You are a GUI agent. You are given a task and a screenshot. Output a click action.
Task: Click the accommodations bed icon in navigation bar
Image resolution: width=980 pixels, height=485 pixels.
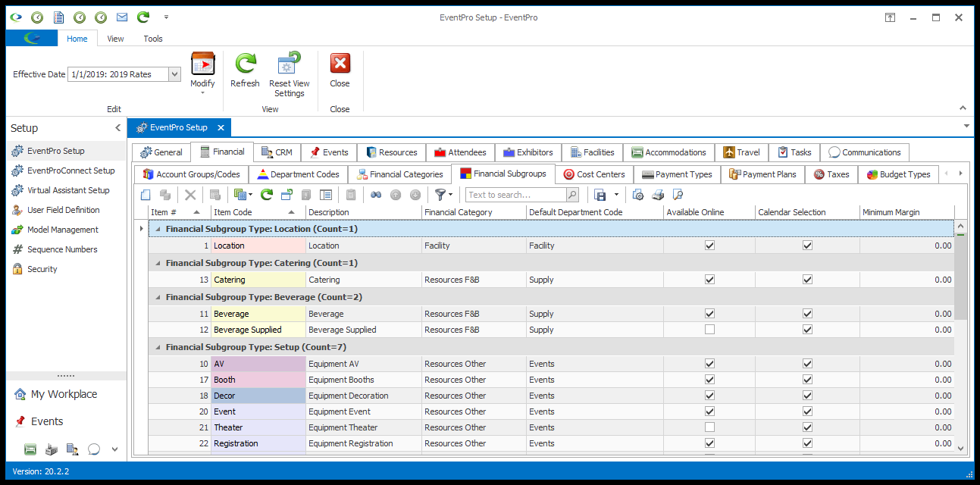coord(30,449)
